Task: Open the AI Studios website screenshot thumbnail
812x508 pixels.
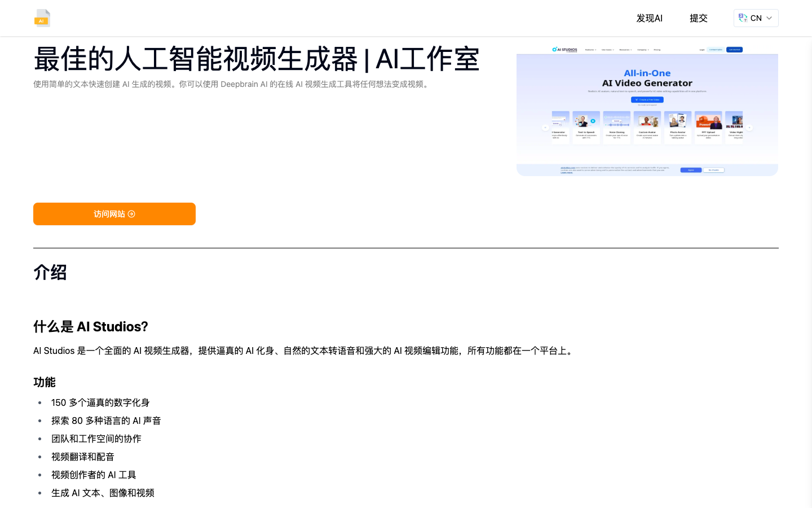Action: pos(647,110)
